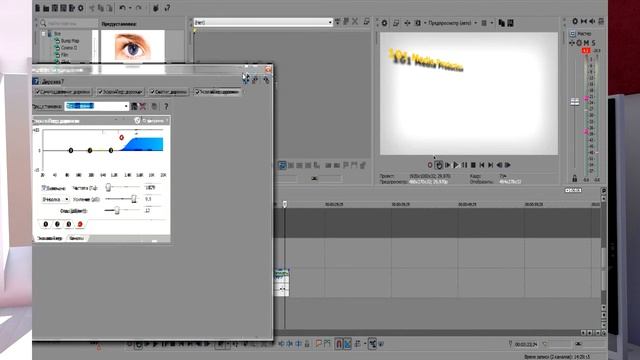Mute the Master bus with the M button
640x360 pixels.
pos(587,42)
